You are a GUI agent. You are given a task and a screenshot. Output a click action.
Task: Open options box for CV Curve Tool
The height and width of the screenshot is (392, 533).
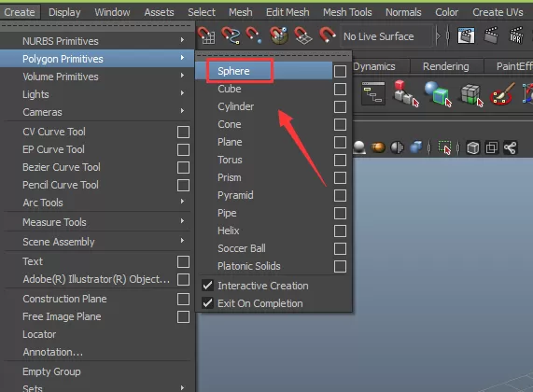tap(183, 132)
